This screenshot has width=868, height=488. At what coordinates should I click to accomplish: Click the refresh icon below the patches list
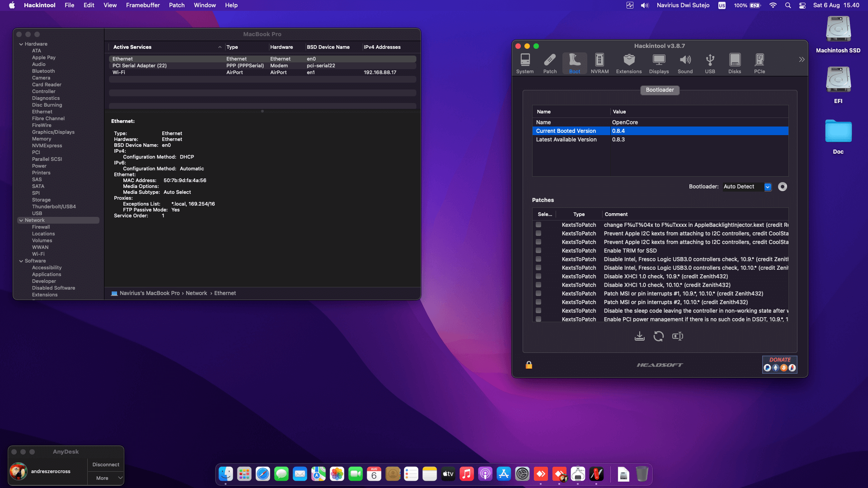click(658, 336)
